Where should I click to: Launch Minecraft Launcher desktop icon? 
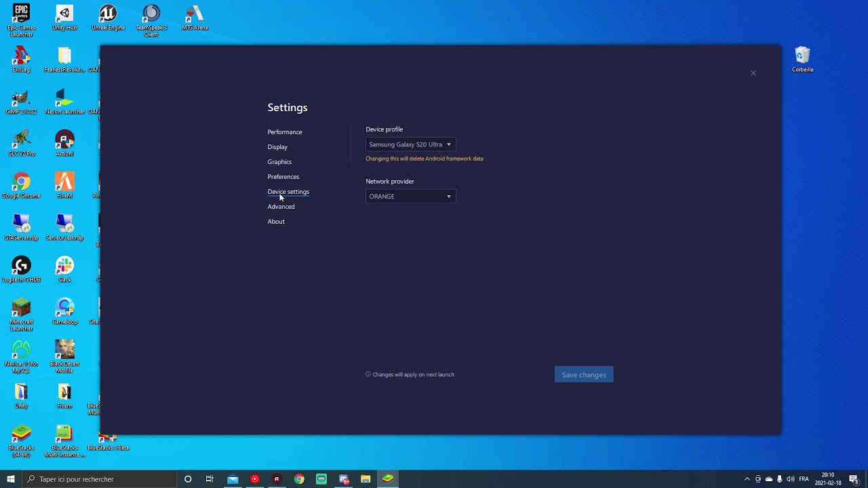21,315
